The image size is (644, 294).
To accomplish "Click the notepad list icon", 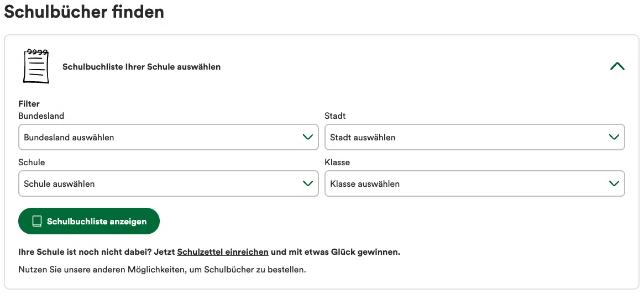I will pyautogui.click(x=36, y=66).
